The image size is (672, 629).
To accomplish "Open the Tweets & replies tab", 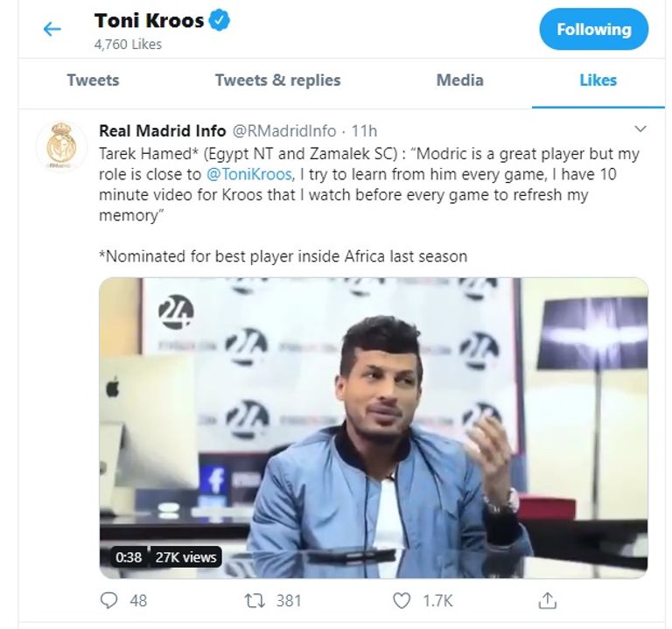I will (277, 80).
